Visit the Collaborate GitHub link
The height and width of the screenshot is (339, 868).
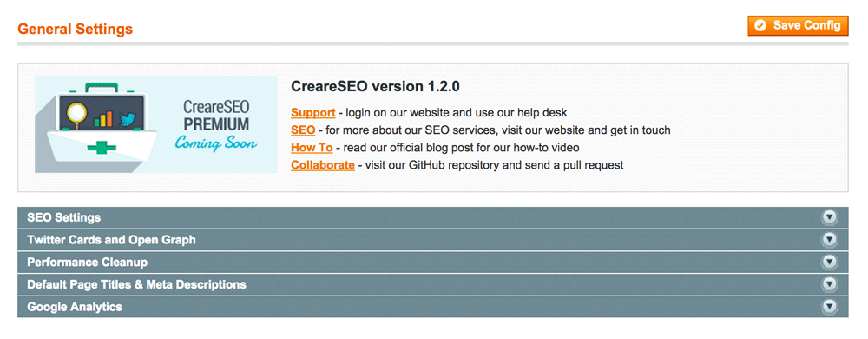323,164
